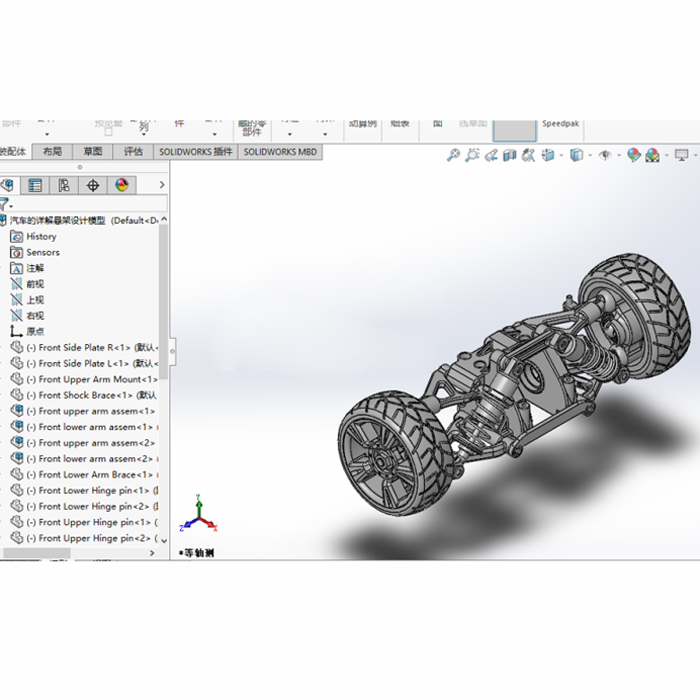This screenshot has height=700, width=700.
Task: Click the horizontal scroll-right arrow
Action: pyautogui.click(x=152, y=553)
